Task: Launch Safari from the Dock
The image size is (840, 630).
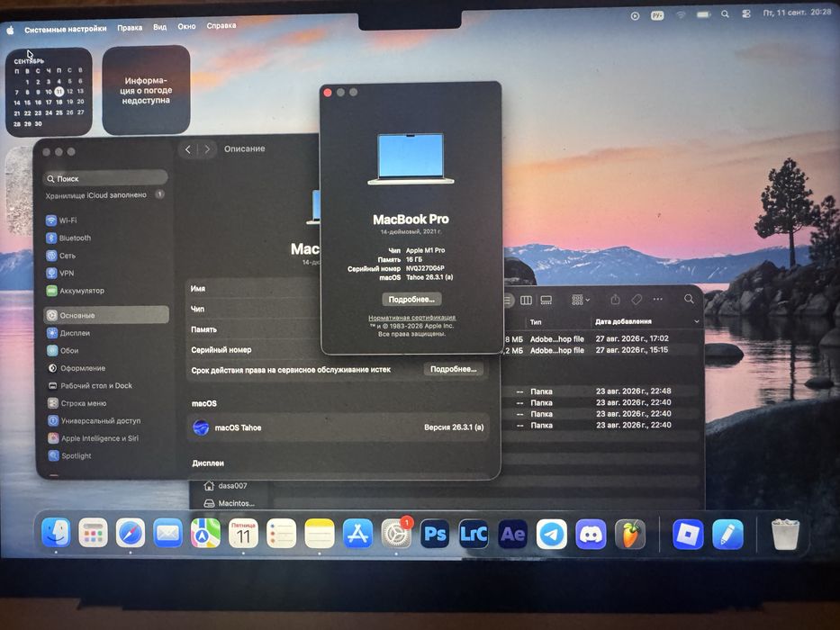Action: click(x=131, y=533)
